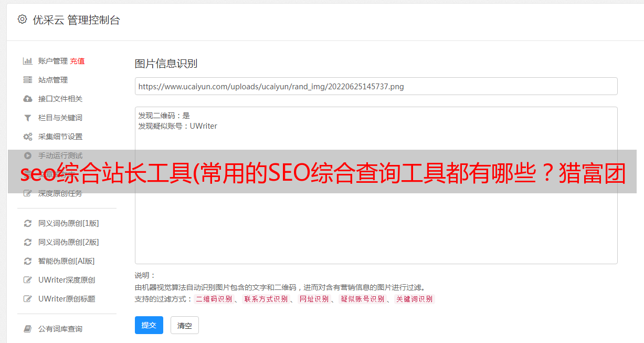Click the 支持的过滤方式： label
This screenshot has width=644, height=343.
pos(163,299)
